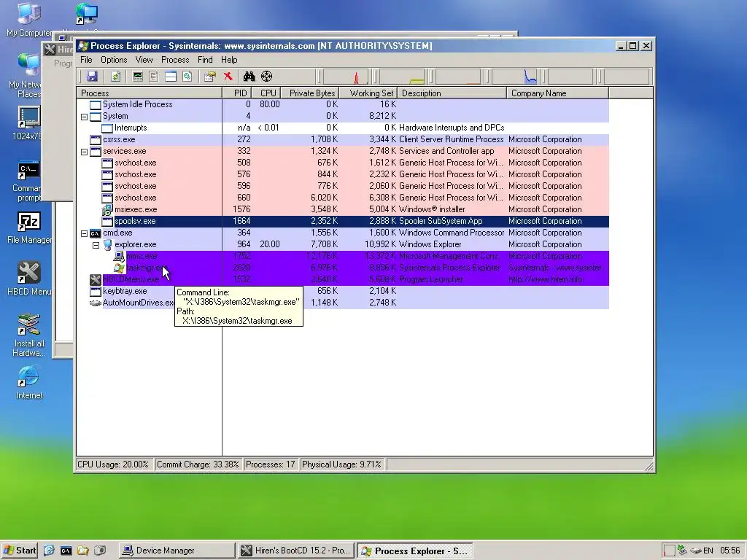Open the View menu
The width and height of the screenshot is (747, 560).
144,60
